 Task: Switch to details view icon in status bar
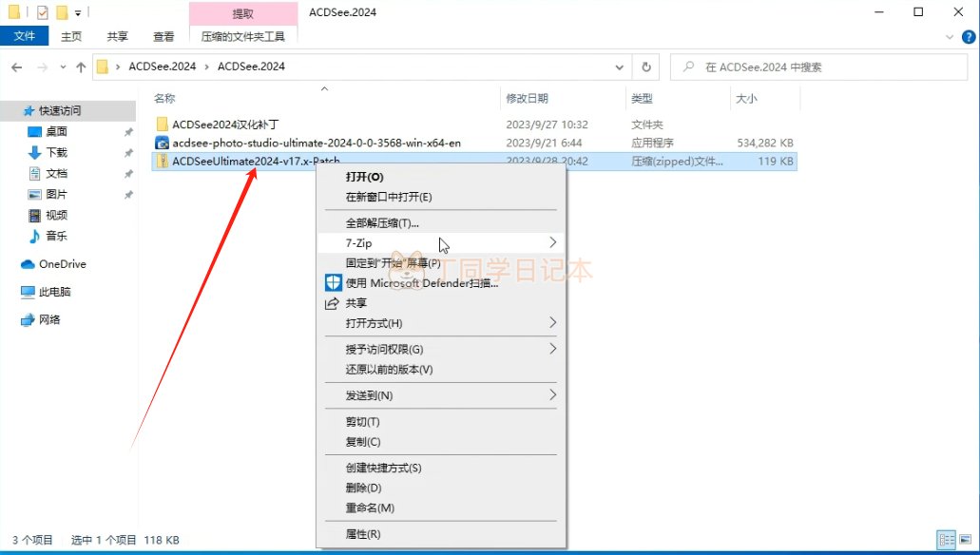click(x=947, y=540)
